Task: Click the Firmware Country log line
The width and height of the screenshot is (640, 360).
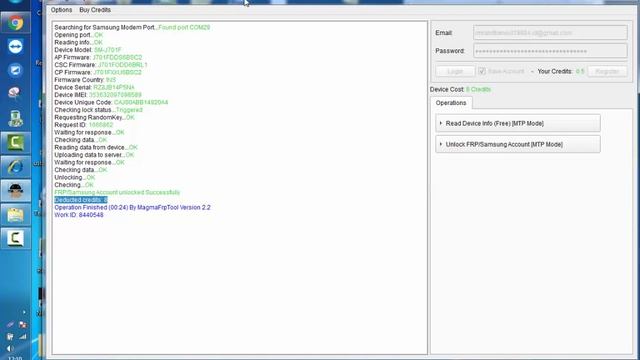Action: coord(85,80)
